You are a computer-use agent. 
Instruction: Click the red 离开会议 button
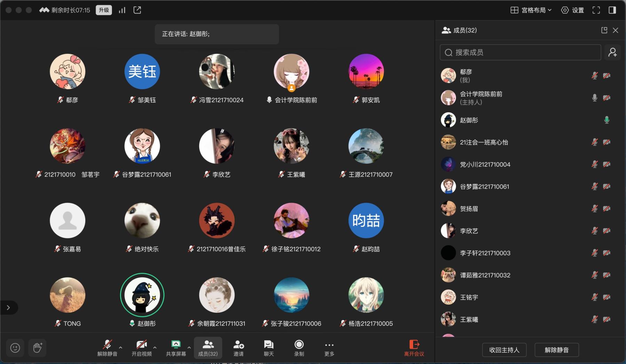point(414,348)
